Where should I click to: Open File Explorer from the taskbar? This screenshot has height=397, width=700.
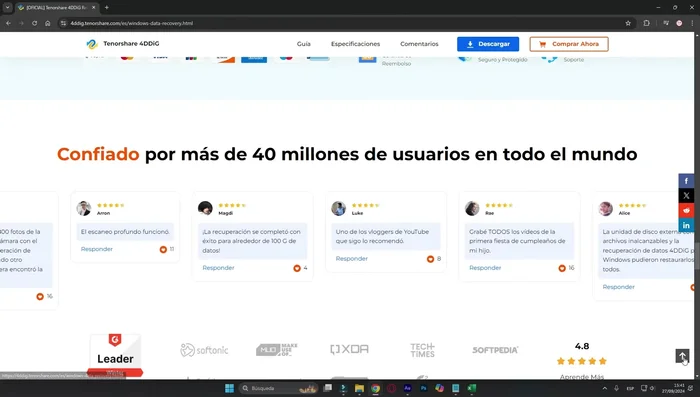point(359,388)
